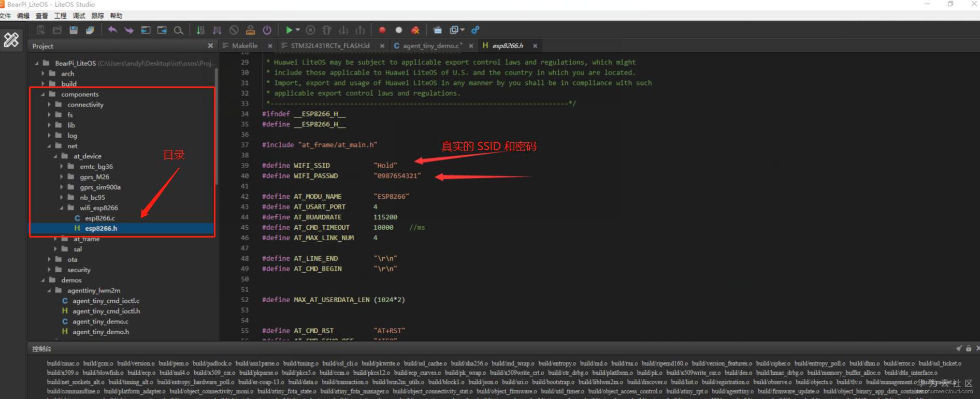Viewport: 980px width, 399px height.
Task: Expand the nb_bc95 folder arrow
Action: 62,197
